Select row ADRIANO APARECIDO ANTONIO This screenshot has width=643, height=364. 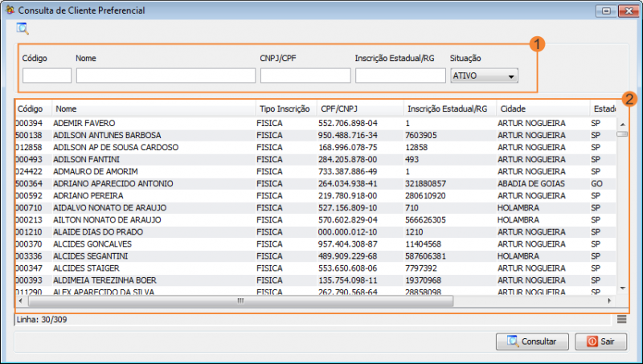pos(316,184)
